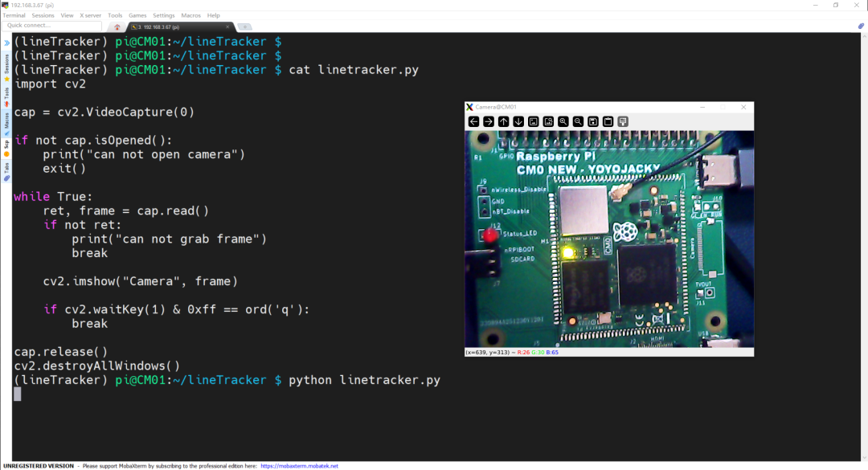Click the new tab button after session tab
Screen dimensions: 868x470
click(x=244, y=27)
